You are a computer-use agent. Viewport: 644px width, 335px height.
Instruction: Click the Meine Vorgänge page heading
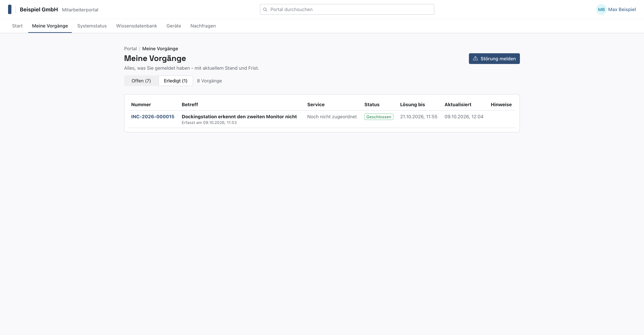pos(155,58)
